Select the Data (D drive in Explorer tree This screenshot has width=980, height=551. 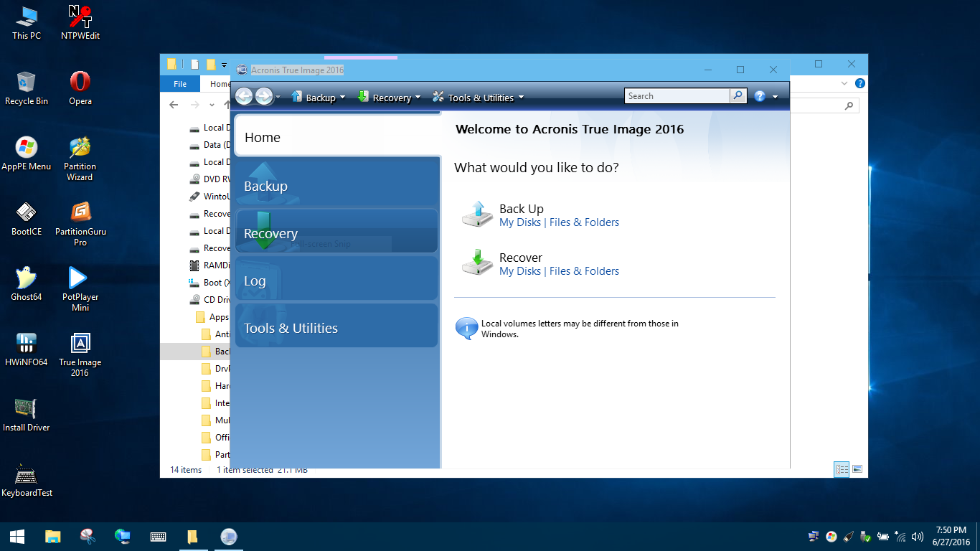pos(209,145)
